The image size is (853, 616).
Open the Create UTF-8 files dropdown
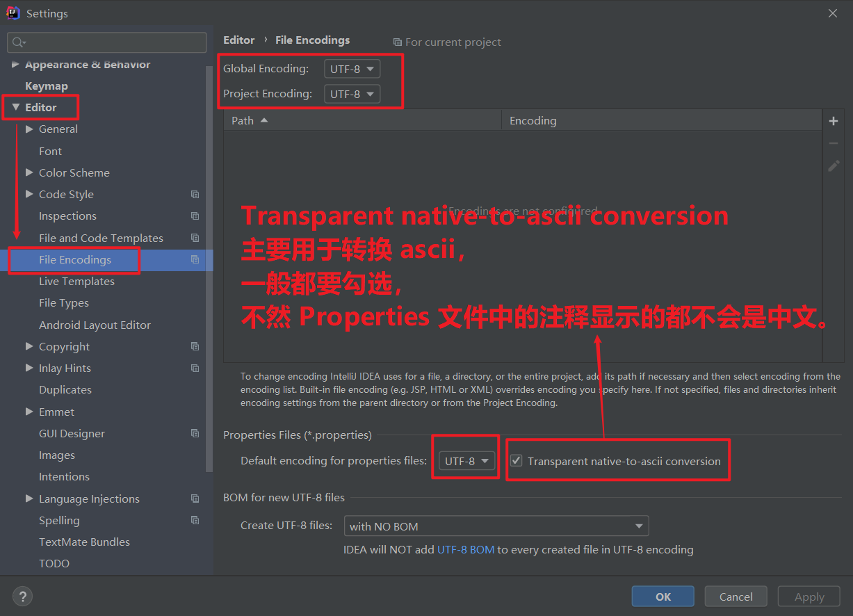496,526
